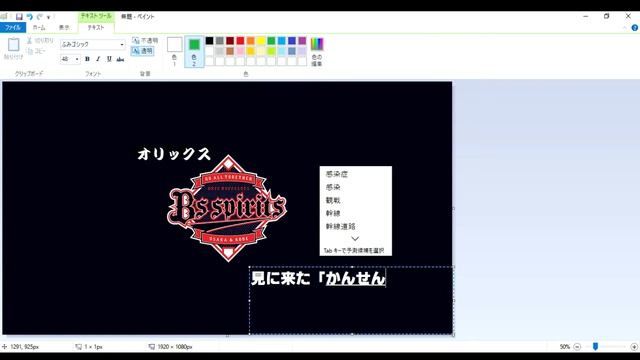Viewport: 640px width, 360px height.
Task: Select the 不透明 opaque background option
Action: pos(145,40)
